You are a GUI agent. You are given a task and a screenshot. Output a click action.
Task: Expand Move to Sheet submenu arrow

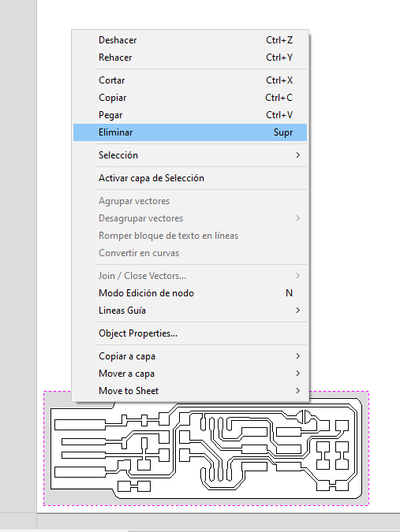click(297, 391)
